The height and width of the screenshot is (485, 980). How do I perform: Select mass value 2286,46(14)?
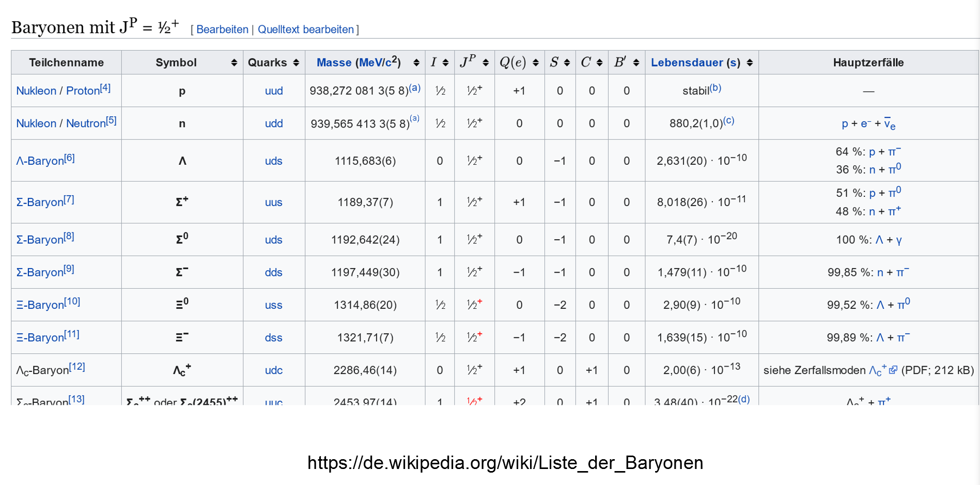tap(365, 370)
